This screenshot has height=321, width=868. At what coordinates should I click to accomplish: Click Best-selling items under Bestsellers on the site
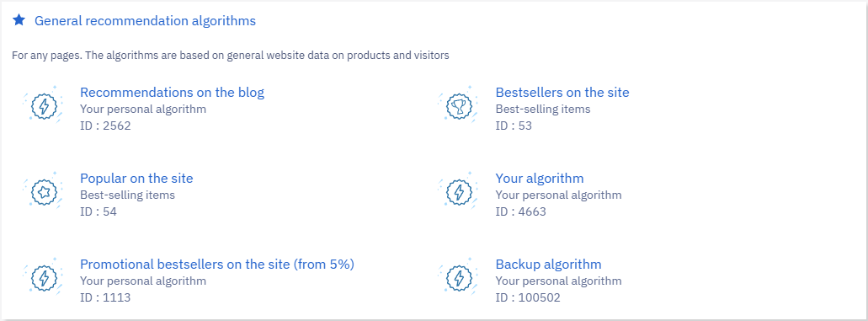point(543,109)
